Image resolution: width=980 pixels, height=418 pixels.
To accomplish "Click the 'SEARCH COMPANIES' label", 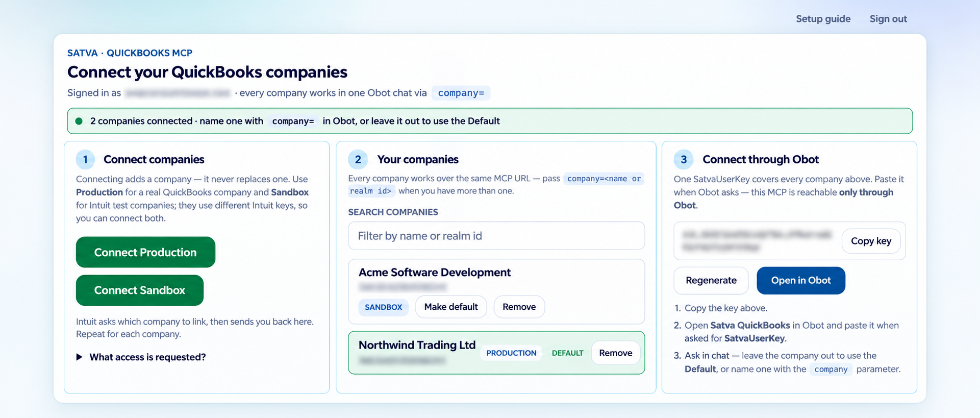I will (x=393, y=212).
